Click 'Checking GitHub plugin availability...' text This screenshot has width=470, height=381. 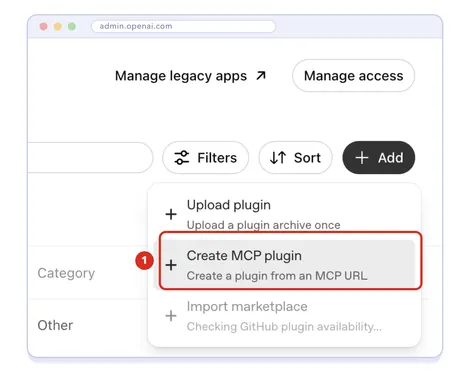pos(284,327)
